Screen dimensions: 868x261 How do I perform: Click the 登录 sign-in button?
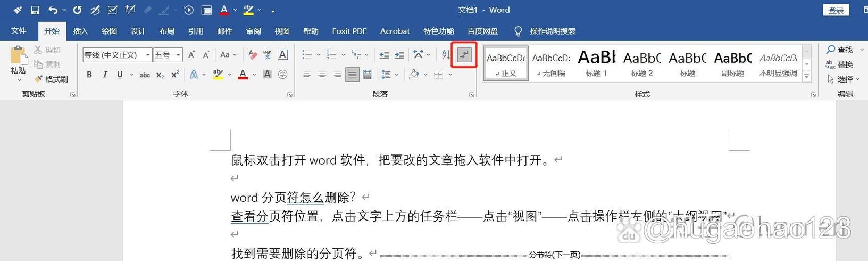click(836, 10)
